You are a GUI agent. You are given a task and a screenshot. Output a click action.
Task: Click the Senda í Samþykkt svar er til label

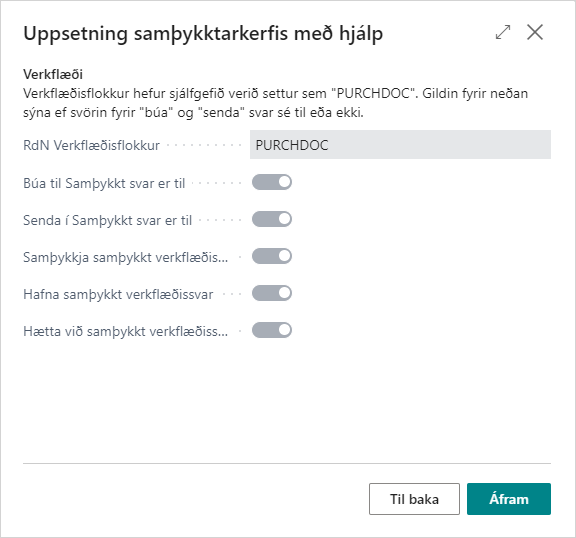point(107,220)
